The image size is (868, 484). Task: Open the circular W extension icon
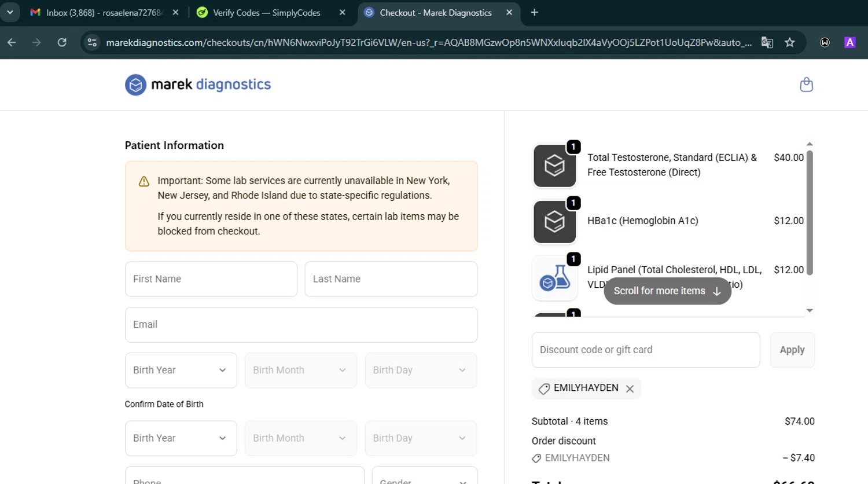point(825,42)
